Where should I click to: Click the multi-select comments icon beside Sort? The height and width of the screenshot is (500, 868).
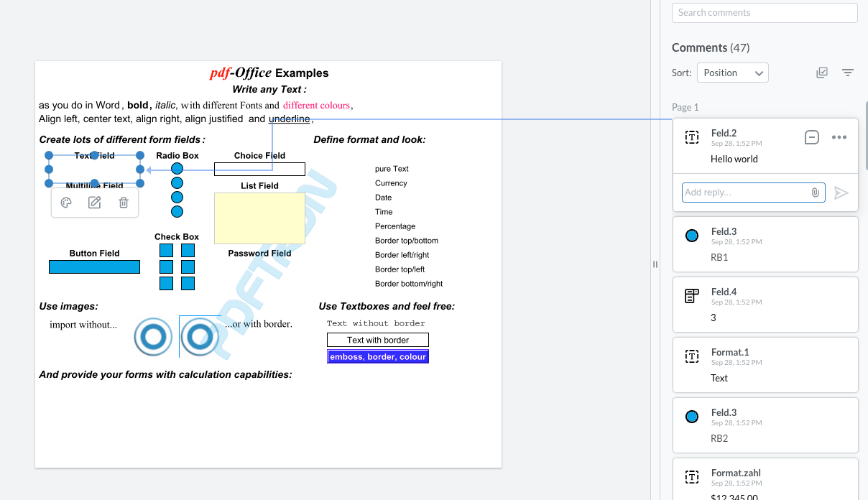click(x=821, y=72)
